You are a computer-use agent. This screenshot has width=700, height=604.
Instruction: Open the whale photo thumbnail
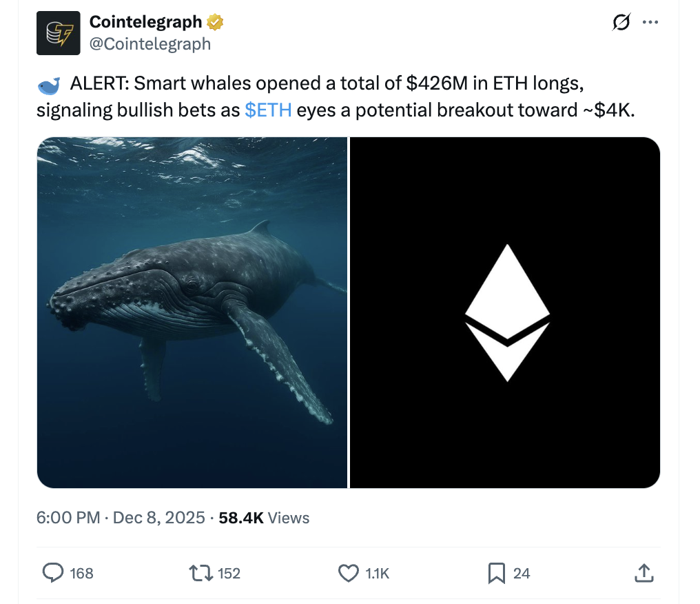tap(193, 312)
